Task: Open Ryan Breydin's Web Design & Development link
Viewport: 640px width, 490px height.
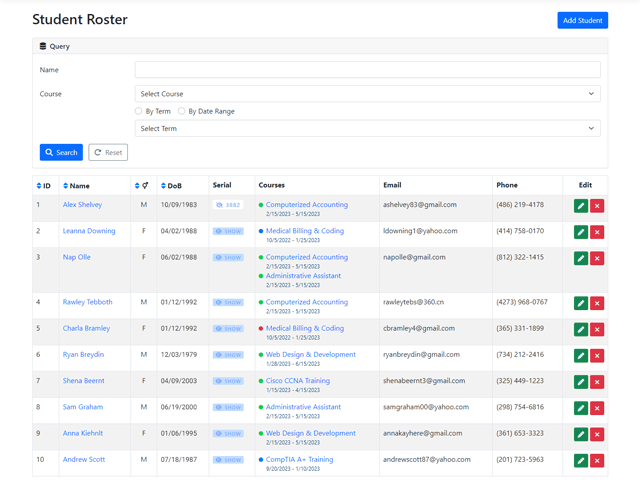Action: pos(311,354)
